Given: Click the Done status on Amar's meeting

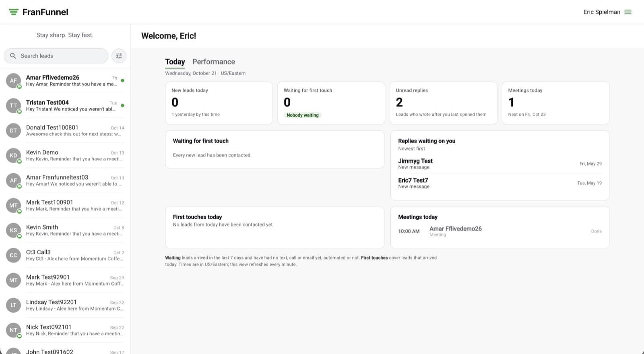Looking at the screenshot, I should [x=597, y=231].
